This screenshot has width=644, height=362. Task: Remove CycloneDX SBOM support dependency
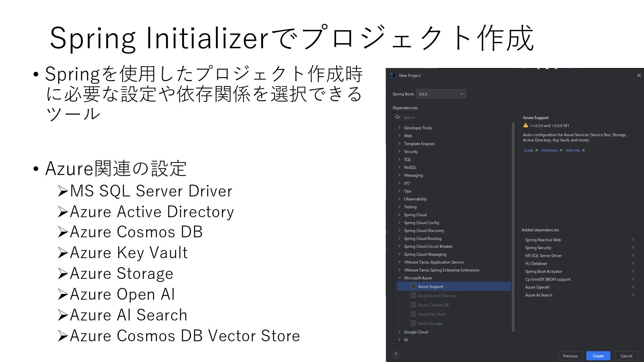click(633, 279)
